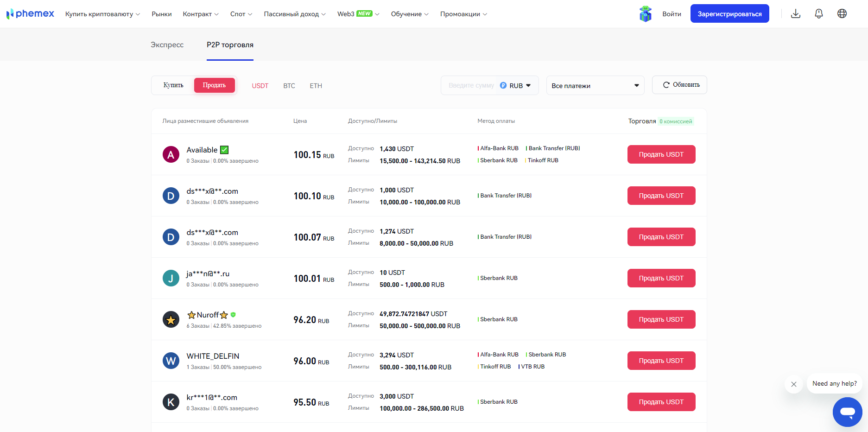Click the star avatar of Nuroff
The width and height of the screenshot is (868, 432).
(x=171, y=319)
